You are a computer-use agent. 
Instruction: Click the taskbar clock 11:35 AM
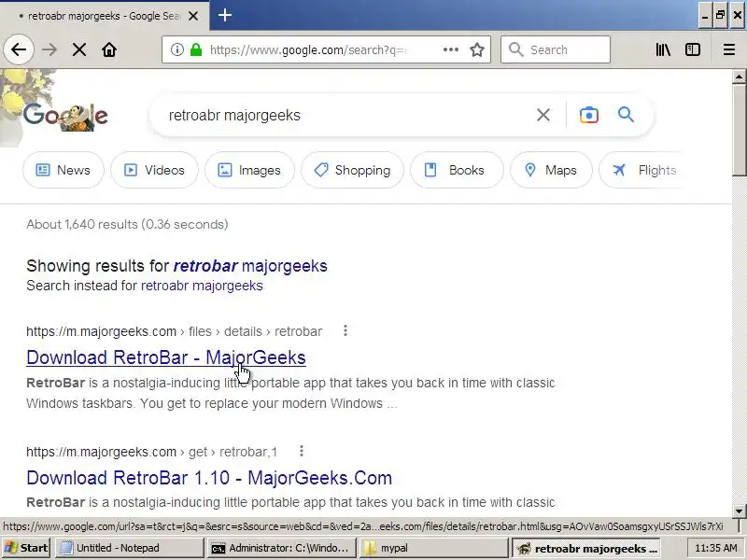pos(715,548)
